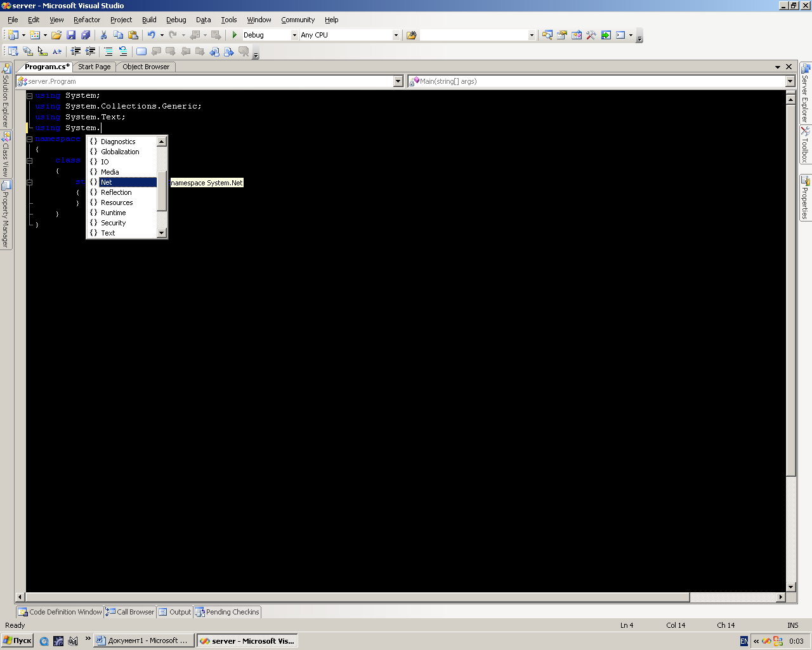
Task: Click the Paste clipboard icon
Action: coord(133,35)
